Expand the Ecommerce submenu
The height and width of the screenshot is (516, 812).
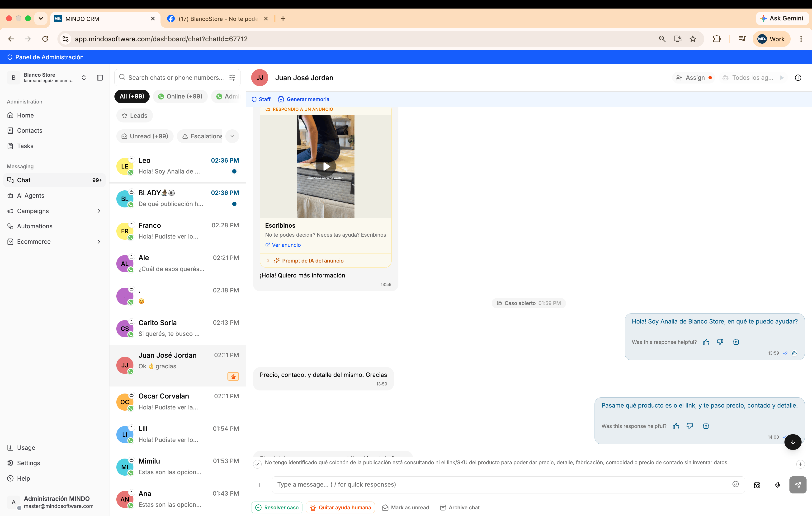click(x=99, y=242)
